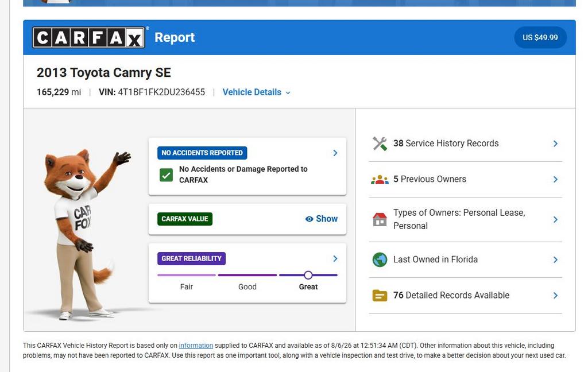Click '38 Service History Records' text
The width and height of the screenshot is (588, 372).
[446, 144]
